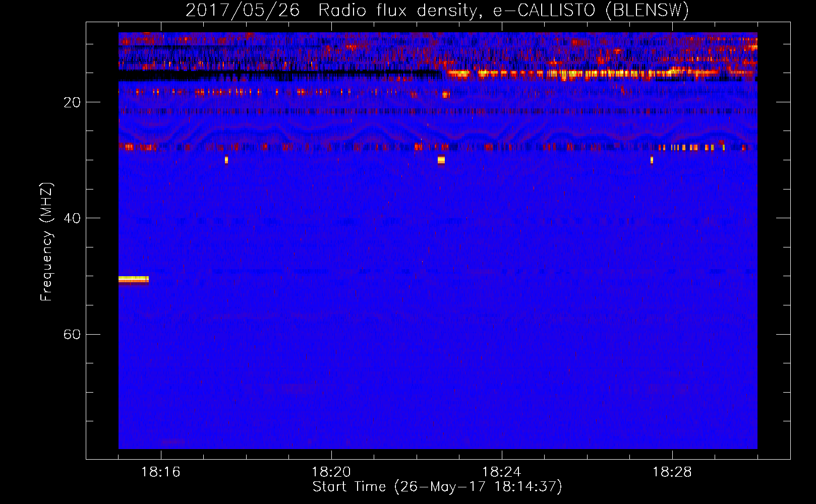Image resolution: width=816 pixels, height=504 pixels.
Task: Click the 18:28 time tick label
Action: pyautogui.click(x=672, y=472)
